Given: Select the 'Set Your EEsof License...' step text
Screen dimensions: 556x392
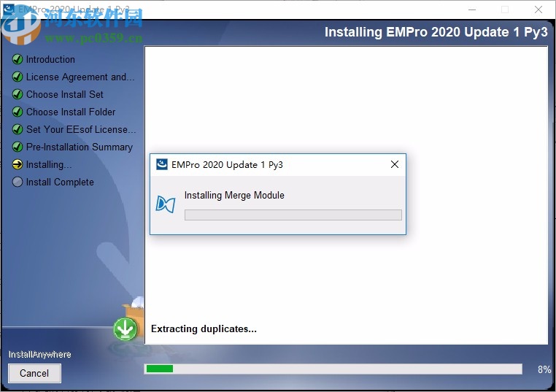Looking at the screenshot, I should pyautogui.click(x=81, y=129).
